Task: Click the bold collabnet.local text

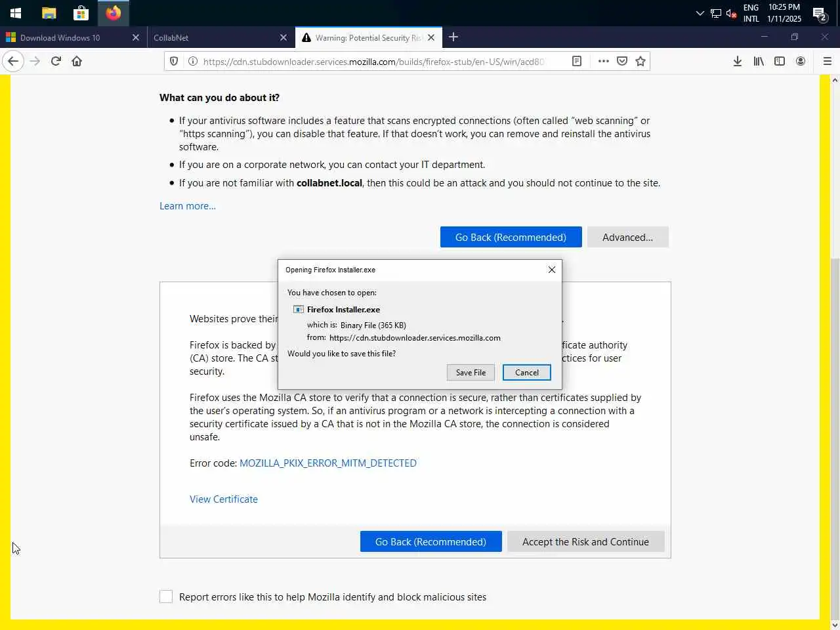Action: point(329,183)
